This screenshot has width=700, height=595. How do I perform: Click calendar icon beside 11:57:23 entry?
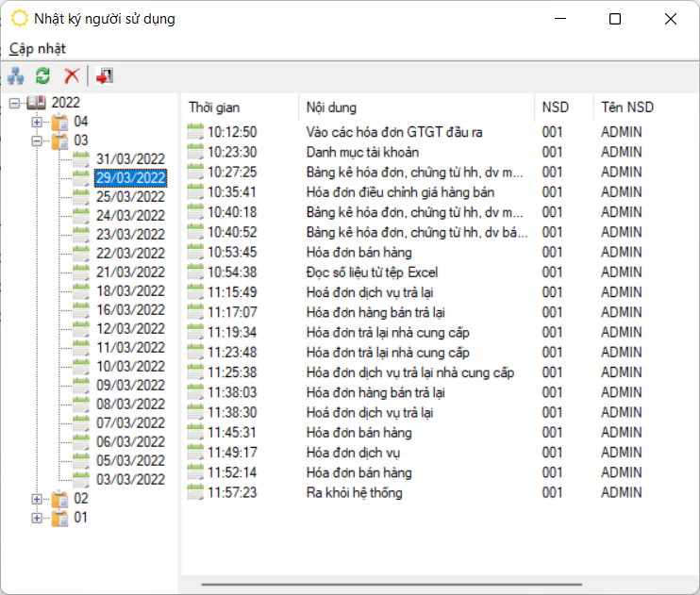196,492
